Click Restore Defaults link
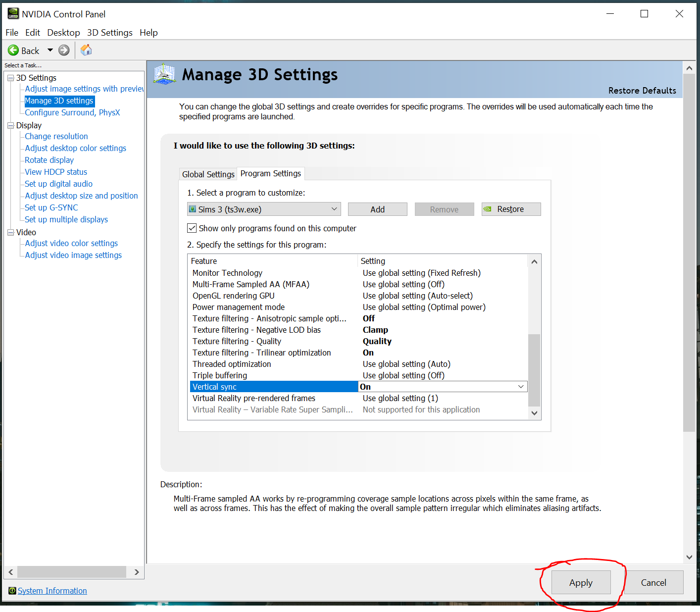 pos(642,91)
